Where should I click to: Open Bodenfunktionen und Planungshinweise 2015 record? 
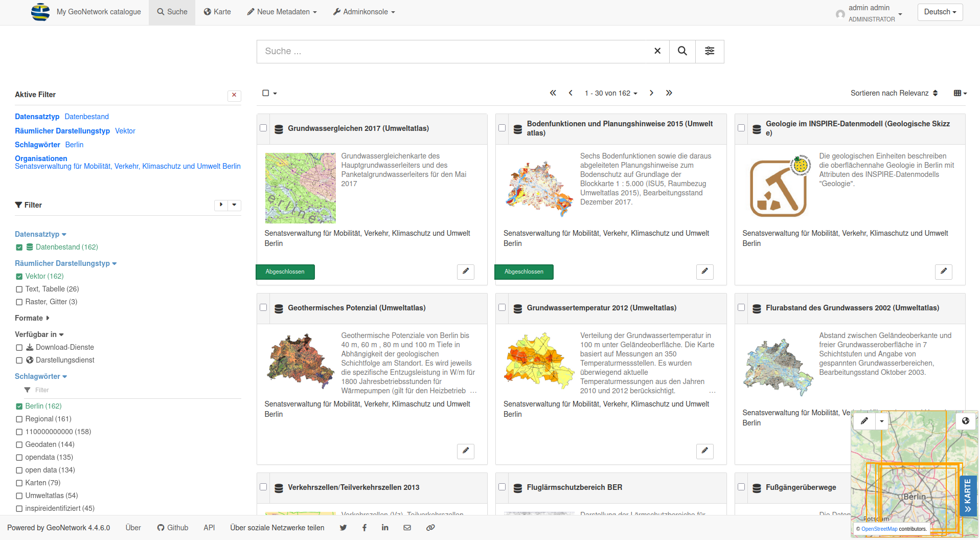619,128
